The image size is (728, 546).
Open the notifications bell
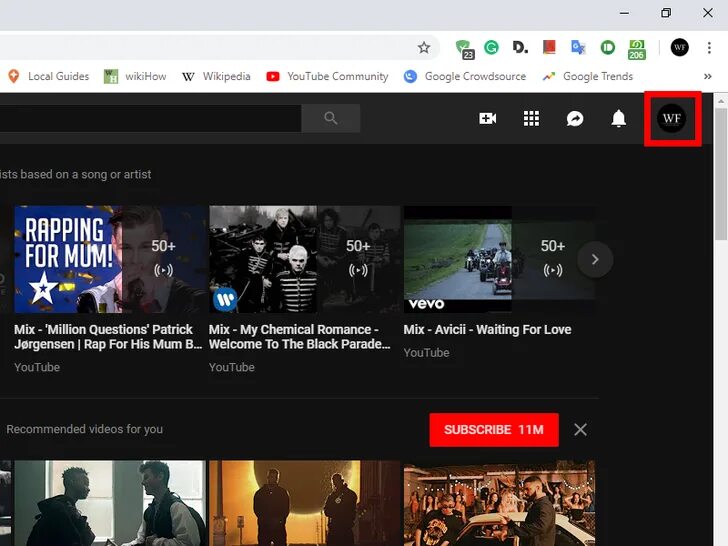618,118
